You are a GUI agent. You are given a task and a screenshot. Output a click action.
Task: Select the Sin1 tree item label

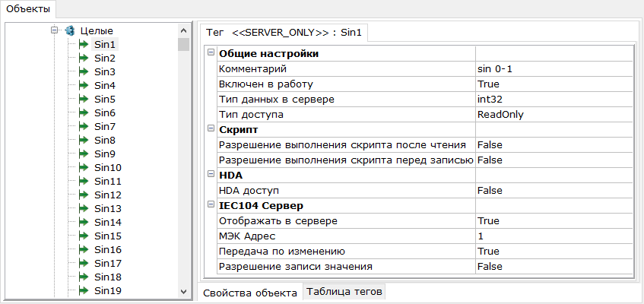pyautogui.click(x=105, y=44)
